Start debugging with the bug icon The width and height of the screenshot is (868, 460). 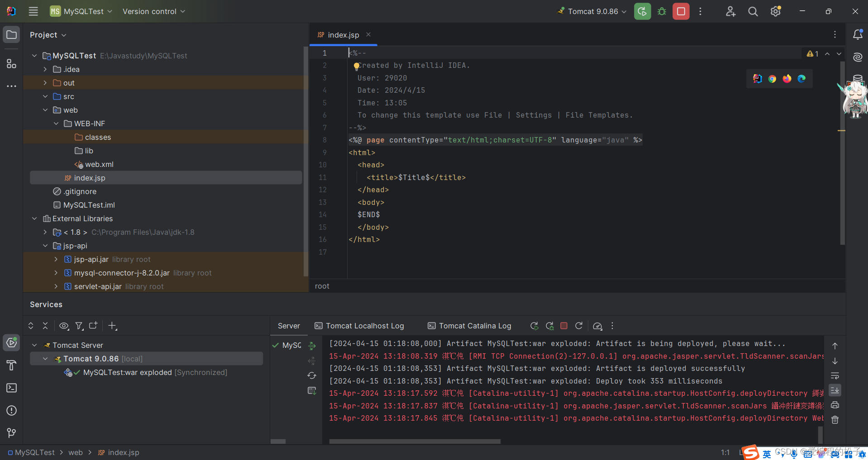coord(662,11)
